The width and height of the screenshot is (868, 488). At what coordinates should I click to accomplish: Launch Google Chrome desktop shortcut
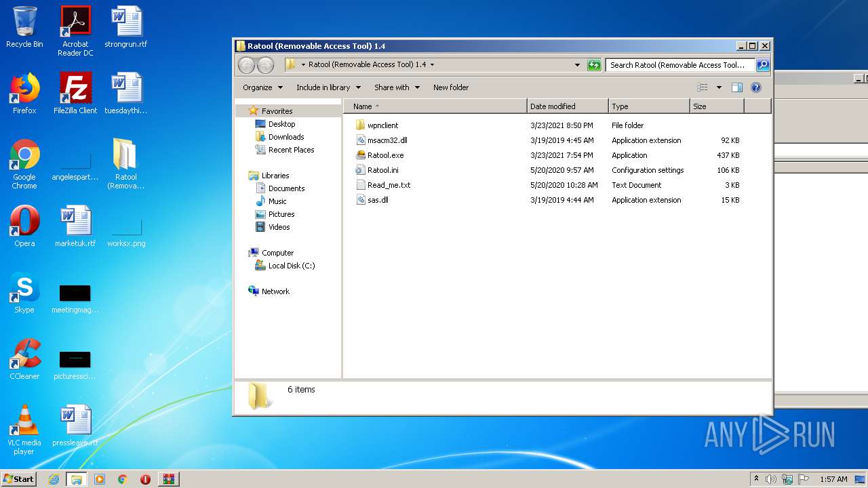coord(24,164)
